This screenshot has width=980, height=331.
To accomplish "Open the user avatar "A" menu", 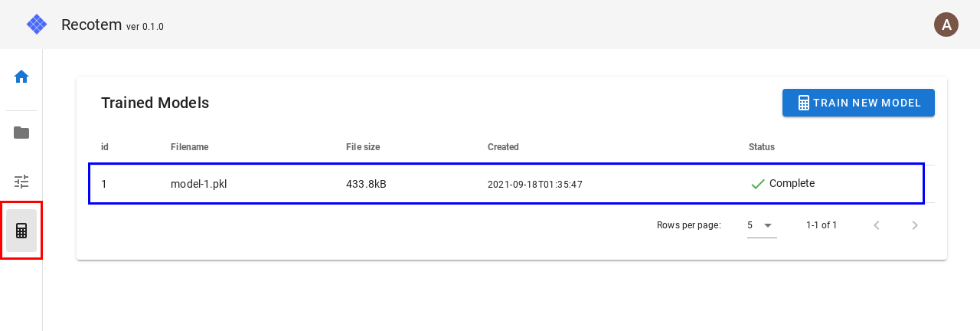I will coord(946,25).
